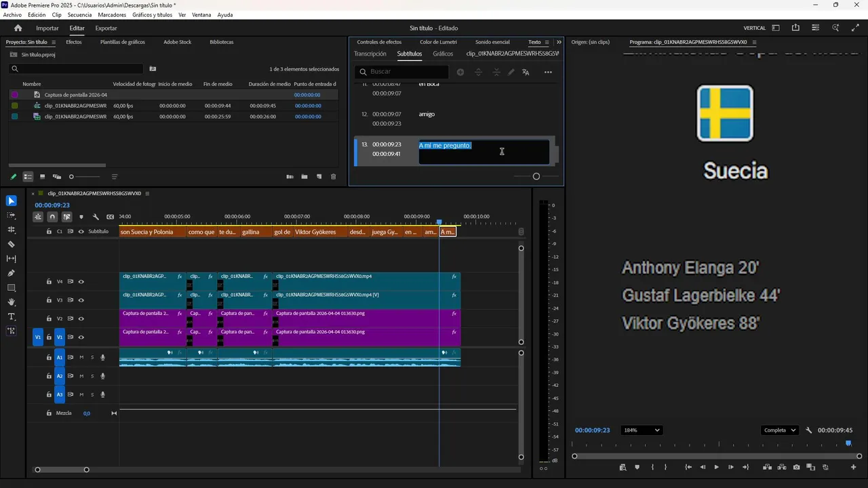
Task: Select the 'gallina' subtitle clip on timeline
Action: coord(256,232)
